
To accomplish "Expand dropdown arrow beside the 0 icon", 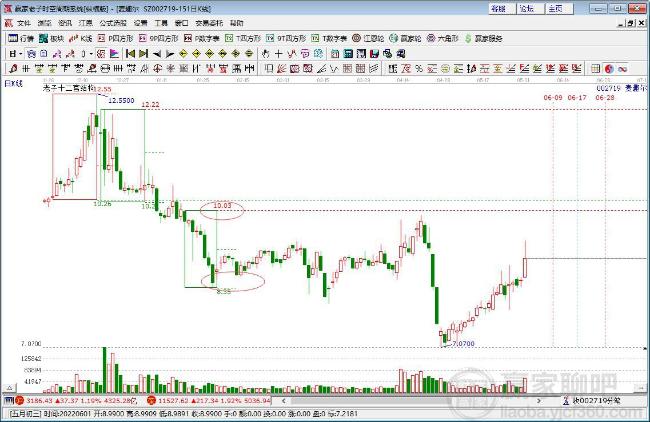I will click(91, 54).
